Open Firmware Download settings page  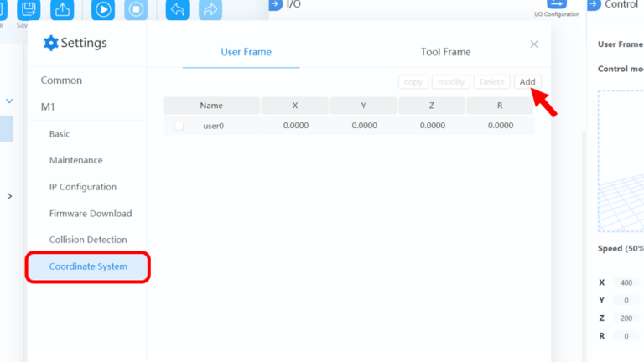pos(91,214)
